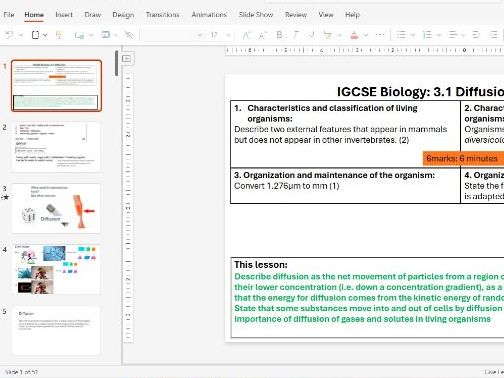Click 'Convert 1.276µm to mm (1)' text
Screen dimensions: 504x378
coord(287,186)
